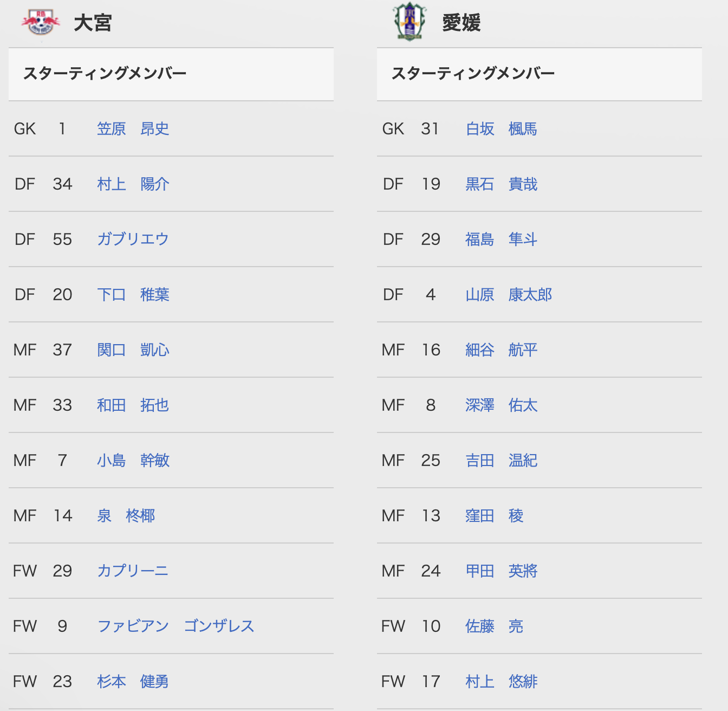
Task: Open ファビアン ゴンザレス player page
Action: tap(175, 626)
